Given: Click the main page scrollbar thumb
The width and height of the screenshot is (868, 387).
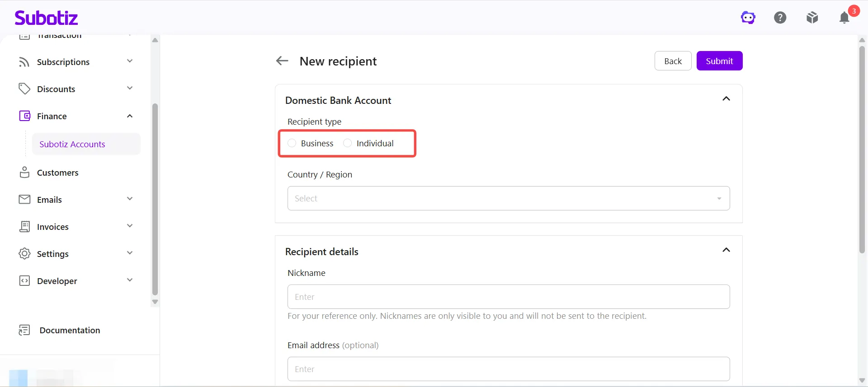Looking at the screenshot, I should [862, 149].
